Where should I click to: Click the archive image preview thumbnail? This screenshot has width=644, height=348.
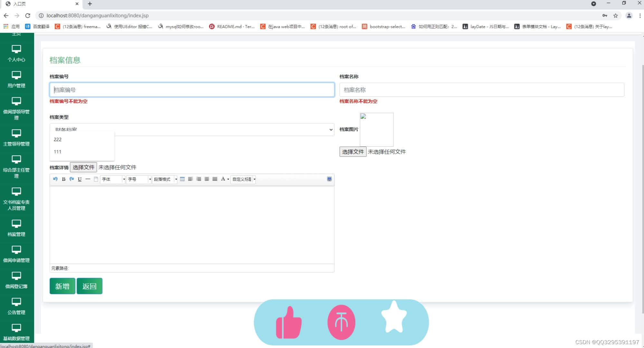(376, 130)
